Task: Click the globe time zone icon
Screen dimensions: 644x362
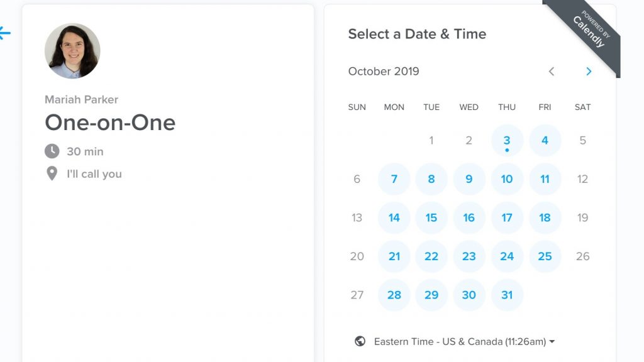Action: point(360,341)
